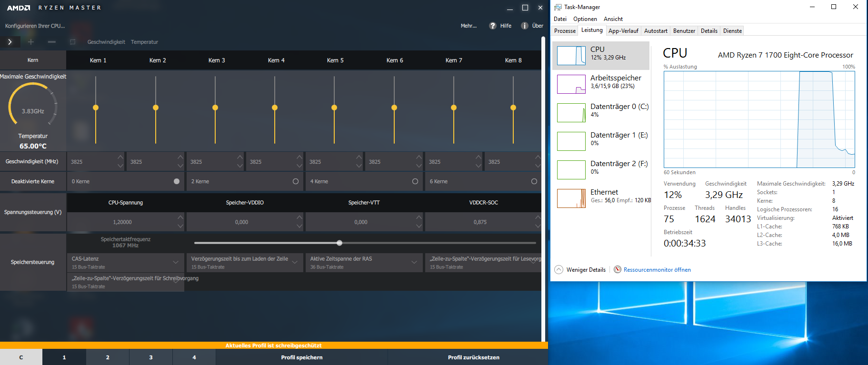Screen dimensions: 868x365
Task: Decrease Kern 8 speed with down arrow
Action: pos(538,166)
